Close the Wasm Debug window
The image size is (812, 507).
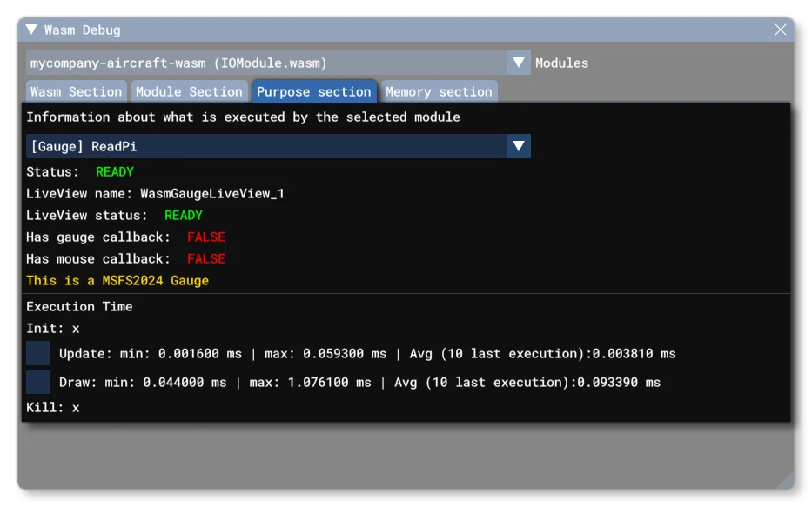781,30
